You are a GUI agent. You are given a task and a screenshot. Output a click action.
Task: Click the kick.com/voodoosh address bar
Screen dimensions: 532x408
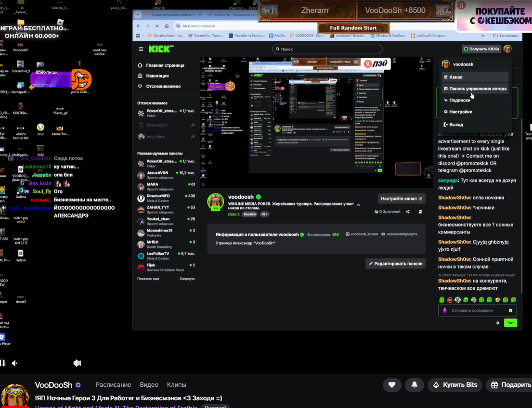(199, 26)
